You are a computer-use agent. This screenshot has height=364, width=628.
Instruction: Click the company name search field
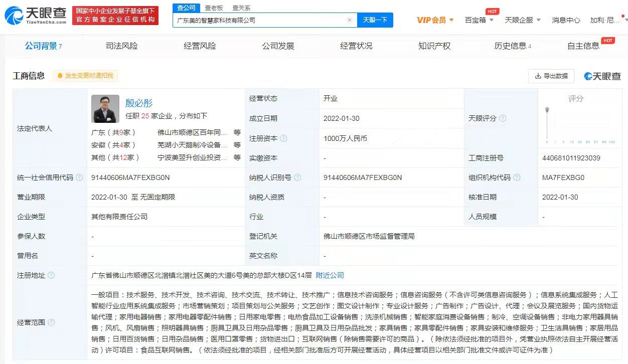[258, 20]
